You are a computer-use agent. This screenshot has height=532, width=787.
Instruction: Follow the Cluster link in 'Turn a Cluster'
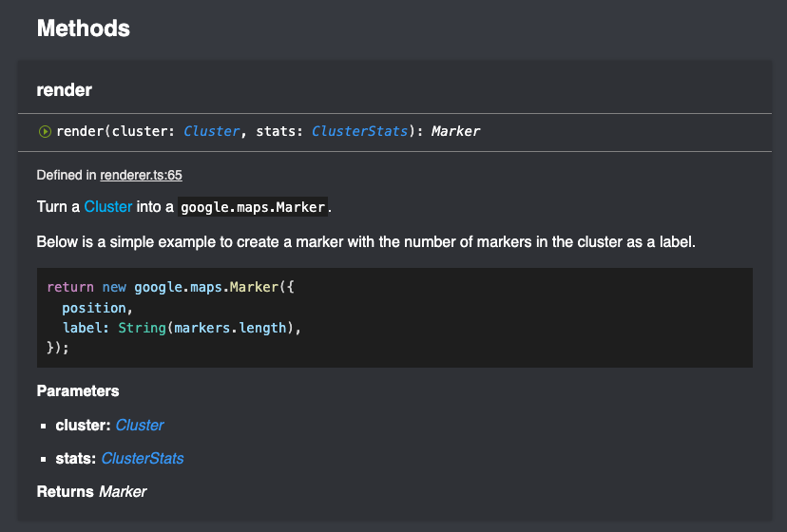click(108, 207)
